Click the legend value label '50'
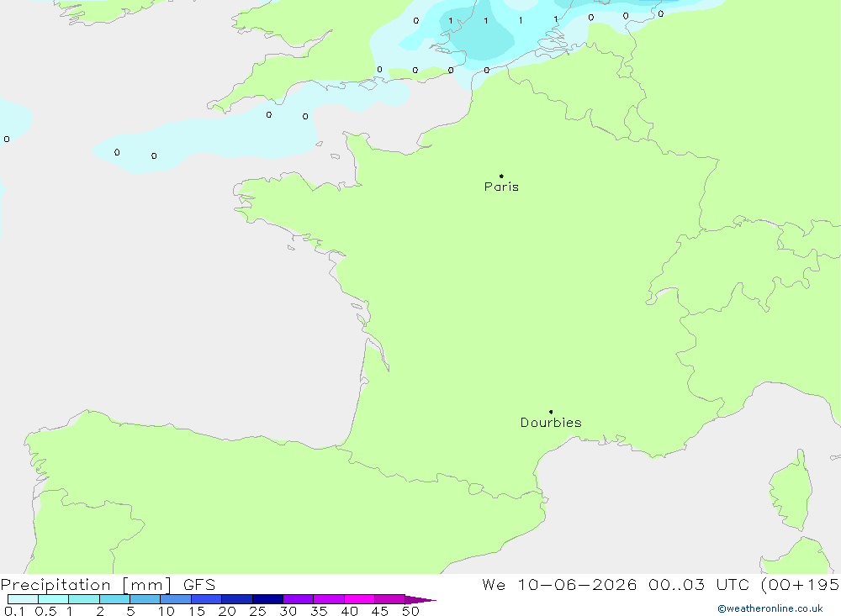 (410, 611)
